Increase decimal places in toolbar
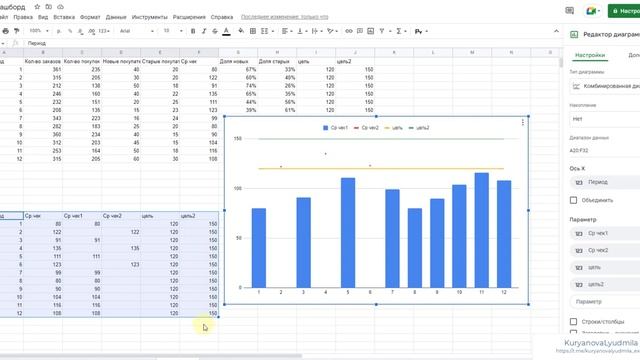 [91, 31]
